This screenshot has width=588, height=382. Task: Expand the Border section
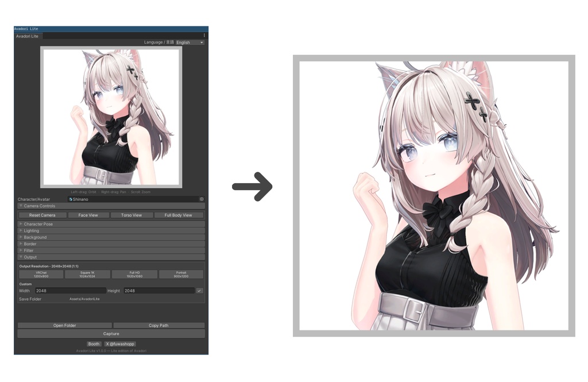pos(111,244)
